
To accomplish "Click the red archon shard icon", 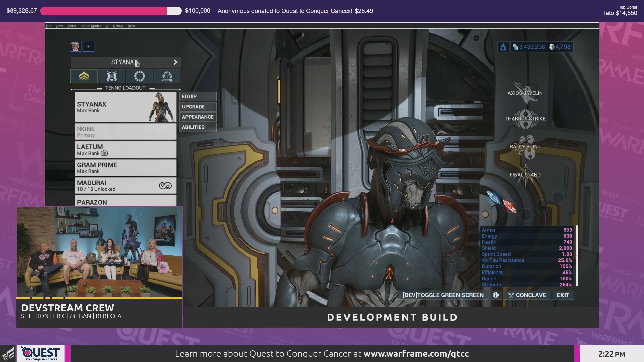I will click(x=509, y=205).
